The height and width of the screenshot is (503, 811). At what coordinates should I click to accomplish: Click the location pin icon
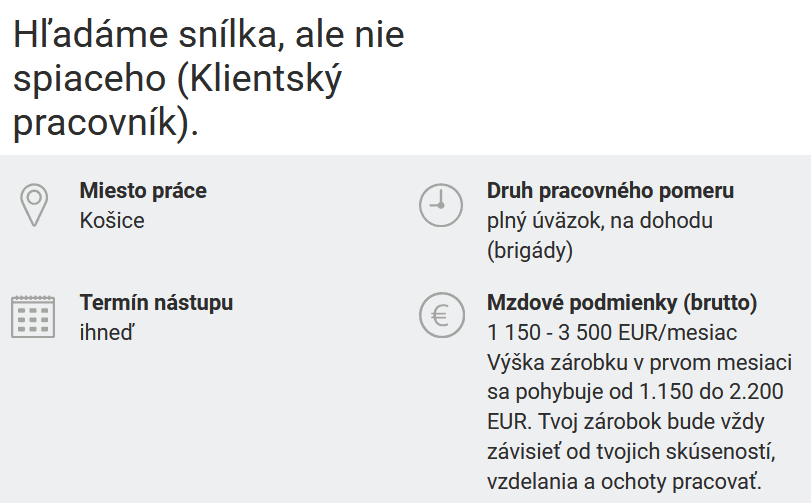coord(35,204)
